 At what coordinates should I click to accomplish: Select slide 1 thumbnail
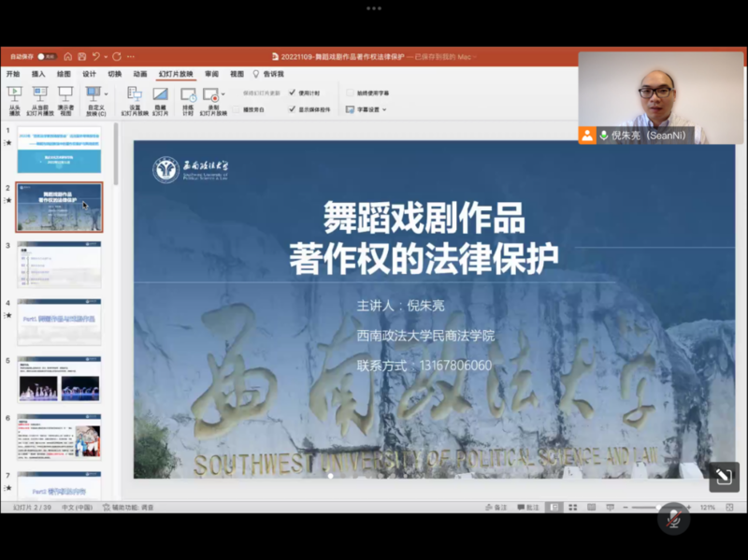point(59,150)
